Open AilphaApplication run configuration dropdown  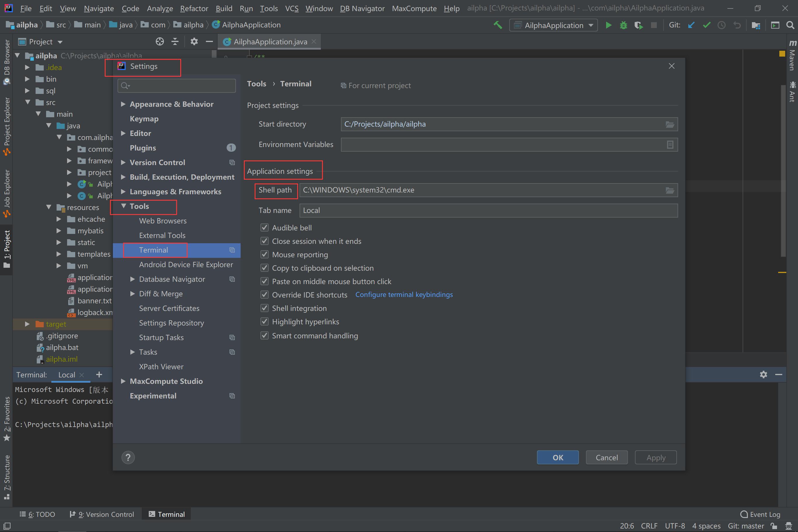tap(553, 25)
